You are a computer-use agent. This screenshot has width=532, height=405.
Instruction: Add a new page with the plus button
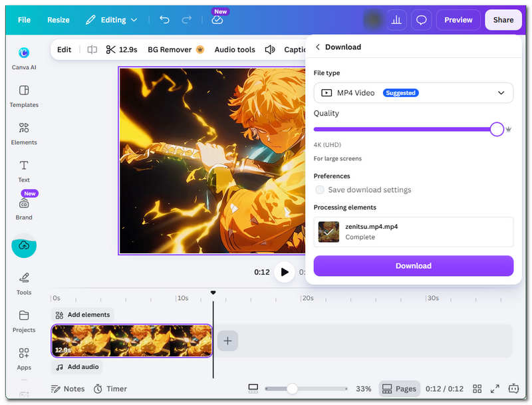pyautogui.click(x=227, y=340)
